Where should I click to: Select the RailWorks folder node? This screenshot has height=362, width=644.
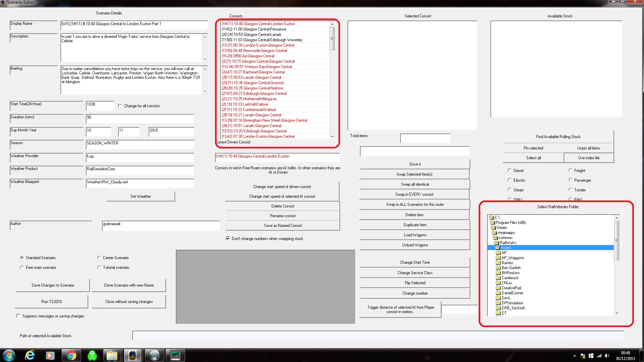point(508,243)
